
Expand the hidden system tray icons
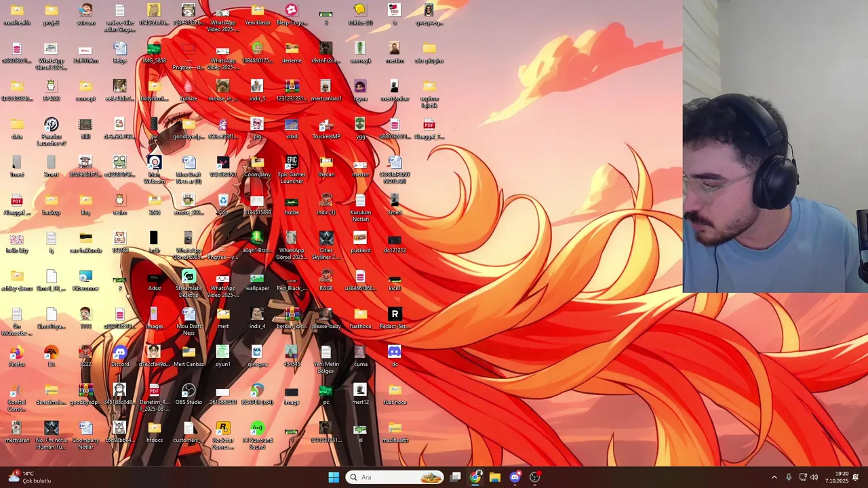coord(774,477)
